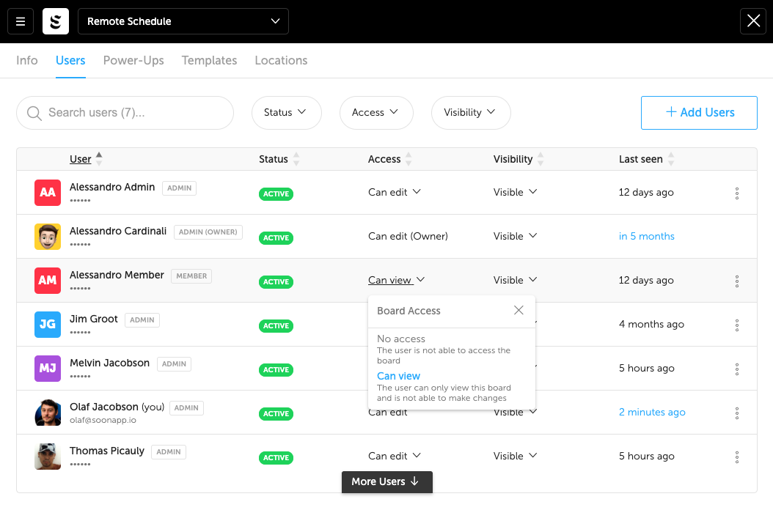Click Alessandro Cardinali's avatar
773x532 pixels.
48,237
